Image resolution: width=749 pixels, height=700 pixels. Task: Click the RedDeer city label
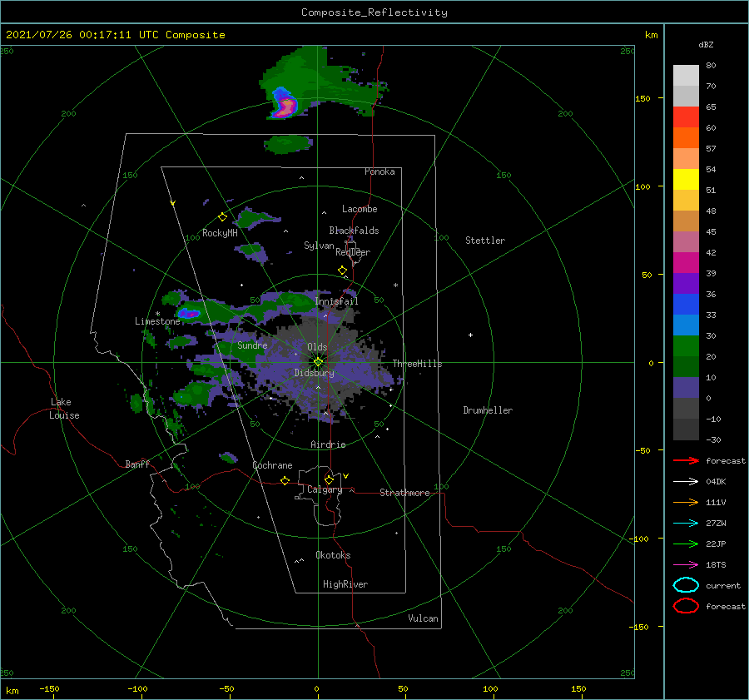(353, 252)
